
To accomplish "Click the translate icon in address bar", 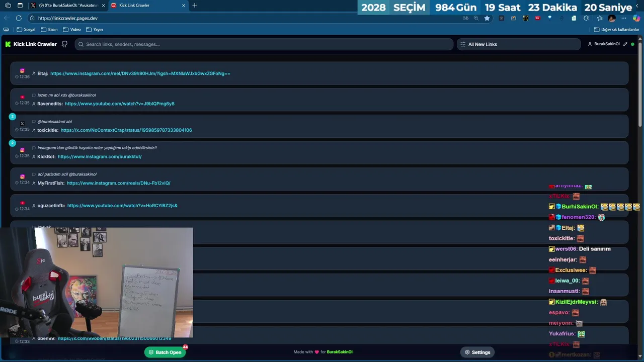I will click(x=465, y=18).
